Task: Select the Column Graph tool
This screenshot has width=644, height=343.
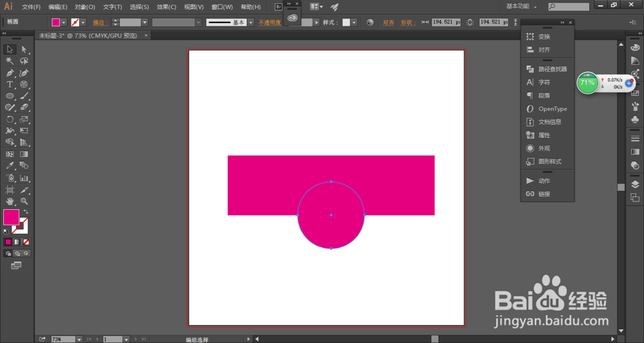Action: coord(24,178)
